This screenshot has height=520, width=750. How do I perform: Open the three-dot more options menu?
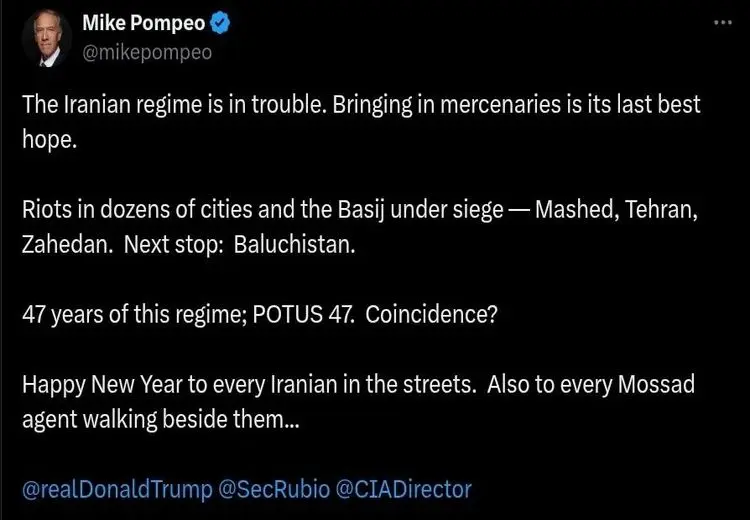tap(723, 23)
